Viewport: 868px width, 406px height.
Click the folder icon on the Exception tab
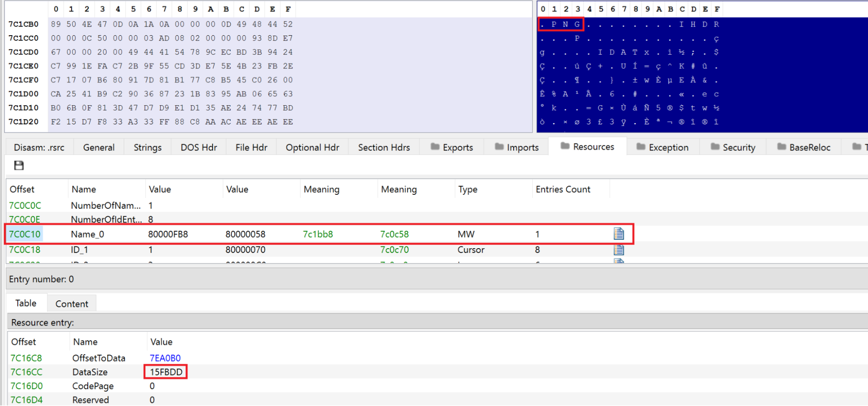click(x=641, y=147)
